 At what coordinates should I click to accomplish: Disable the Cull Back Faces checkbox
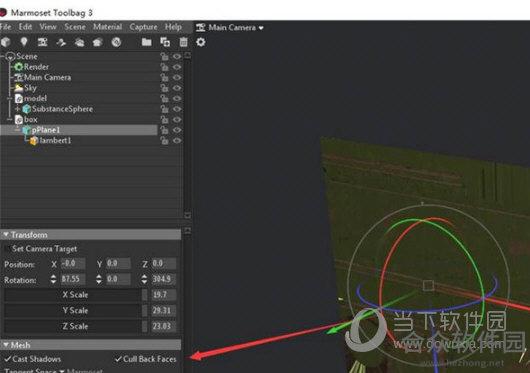tap(118, 359)
